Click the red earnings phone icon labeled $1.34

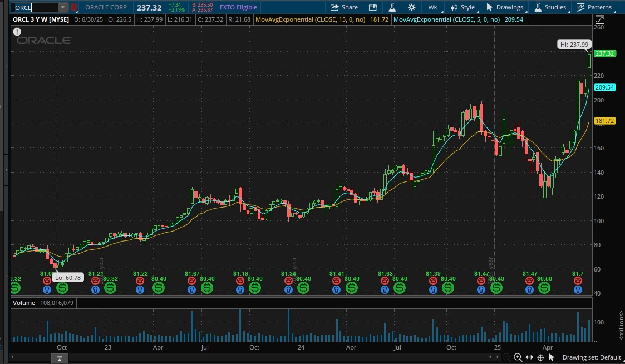pyautogui.click(x=288, y=281)
